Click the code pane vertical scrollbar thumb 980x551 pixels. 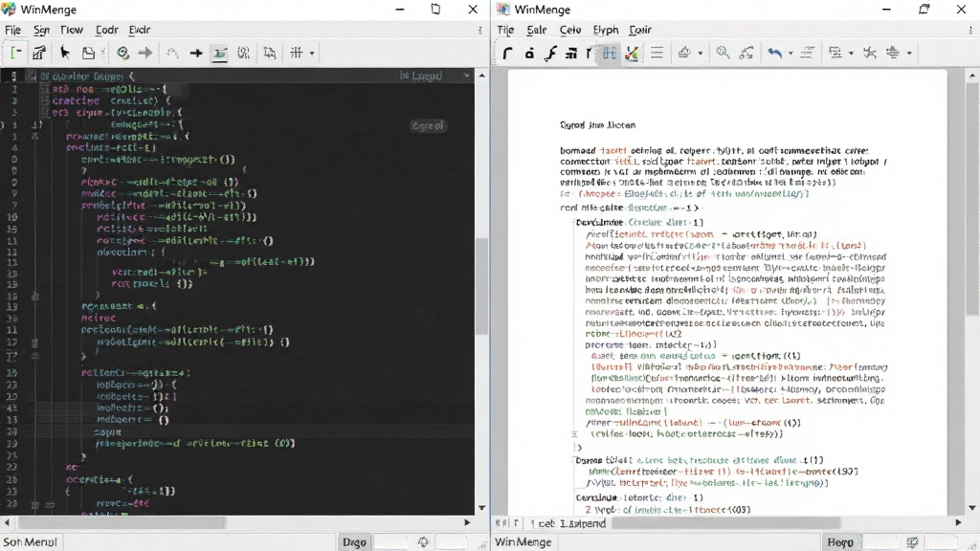click(481, 286)
